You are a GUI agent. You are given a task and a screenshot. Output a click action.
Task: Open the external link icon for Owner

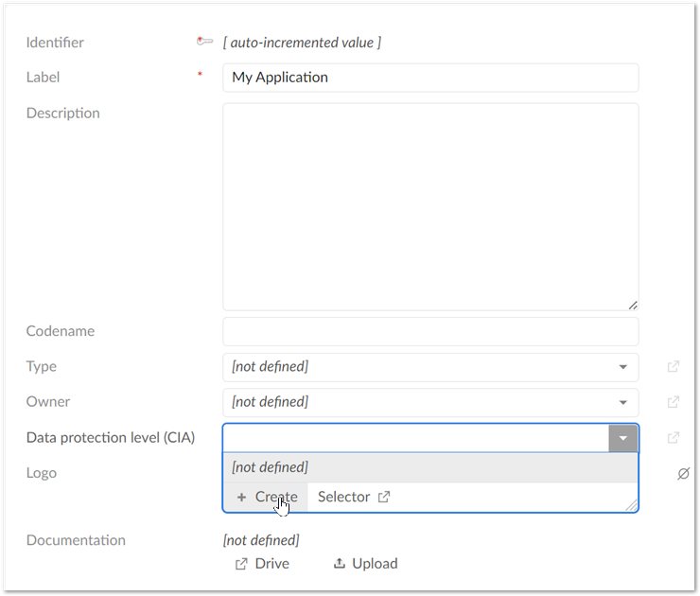(674, 402)
